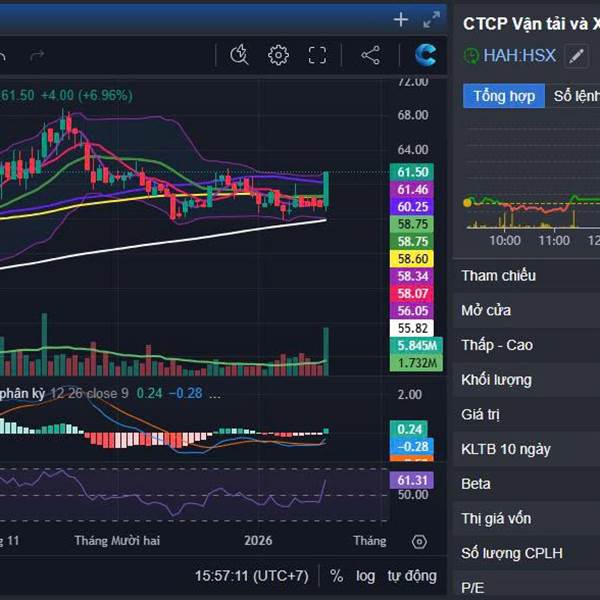
Task: Click the 58.07 red price label
Action: click(x=412, y=293)
